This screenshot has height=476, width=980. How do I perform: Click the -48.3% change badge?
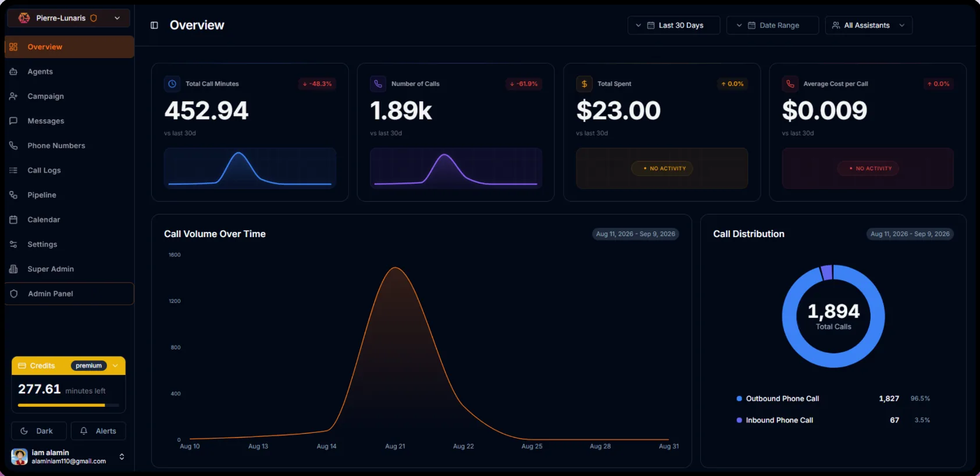pos(317,84)
